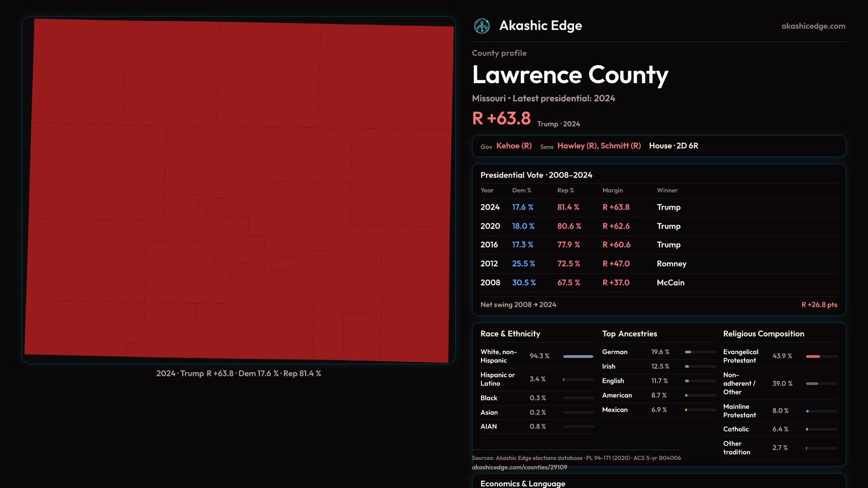Click the House 2D 6R label
This screenshot has width=868, height=488.
point(673,146)
